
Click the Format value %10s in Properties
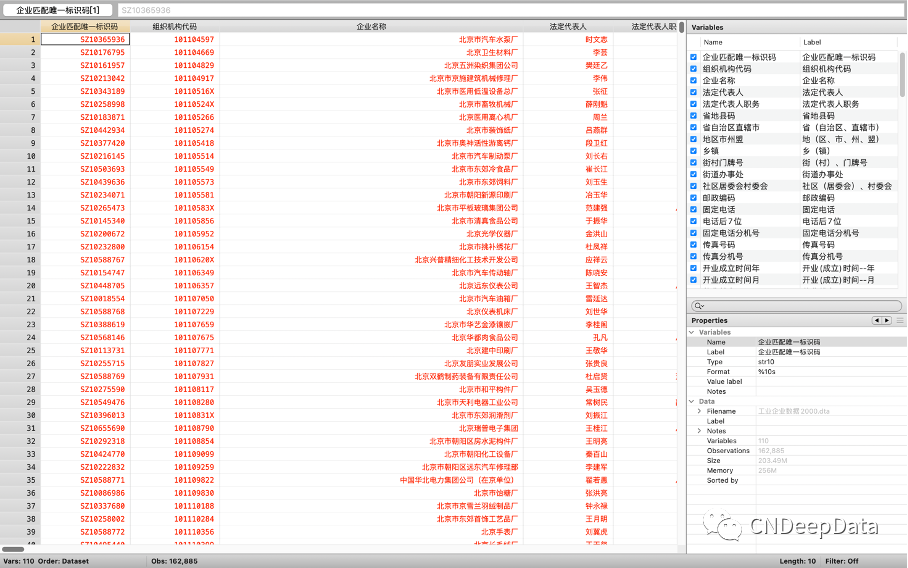pos(767,372)
